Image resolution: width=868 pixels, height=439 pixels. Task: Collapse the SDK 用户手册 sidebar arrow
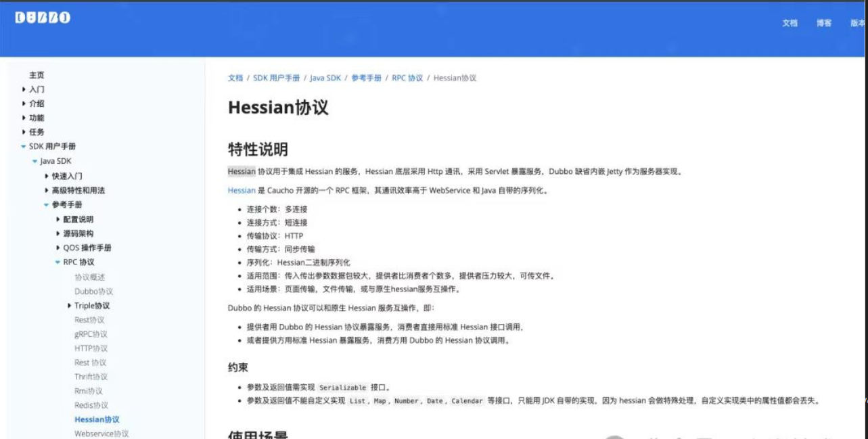point(24,146)
